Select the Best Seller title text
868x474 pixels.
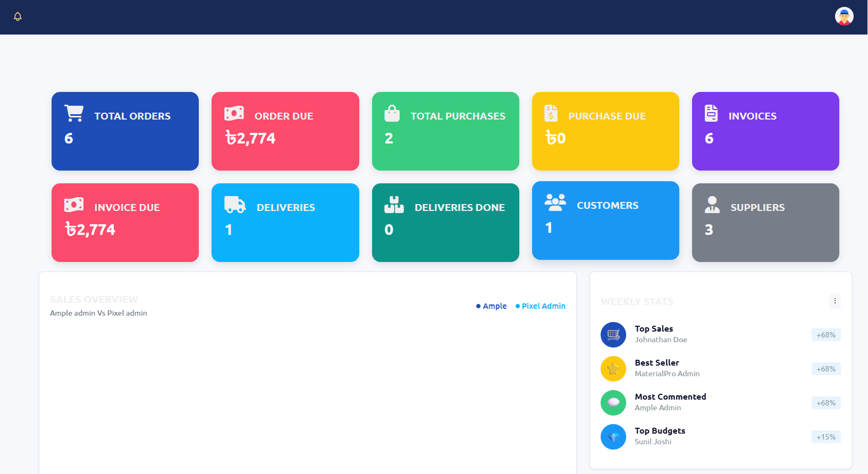pyautogui.click(x=657, y=363)
